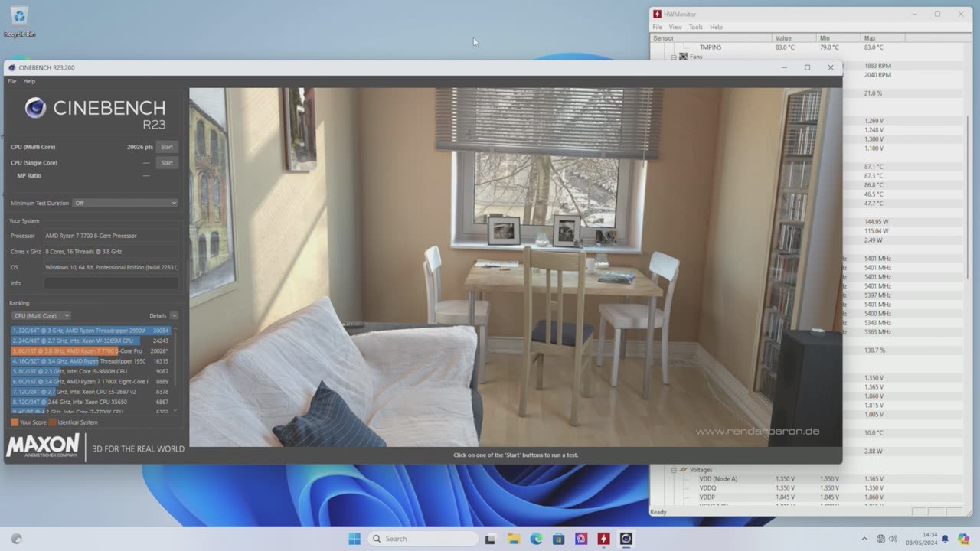Click the 1883 RPM value in HWMonitor
The width and height of the screenshot is (980, 551).
click(x=877, y=66)
